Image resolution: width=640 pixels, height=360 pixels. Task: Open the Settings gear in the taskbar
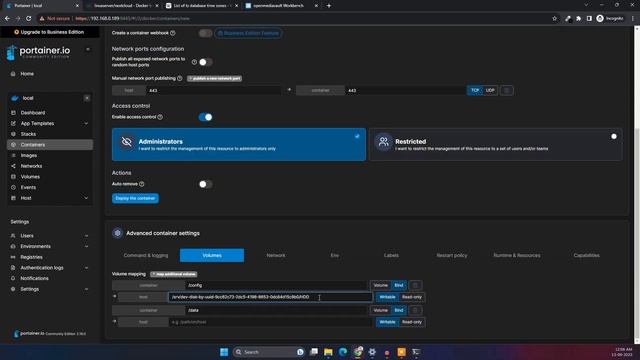pyautogui.click(x=372, y=352)
